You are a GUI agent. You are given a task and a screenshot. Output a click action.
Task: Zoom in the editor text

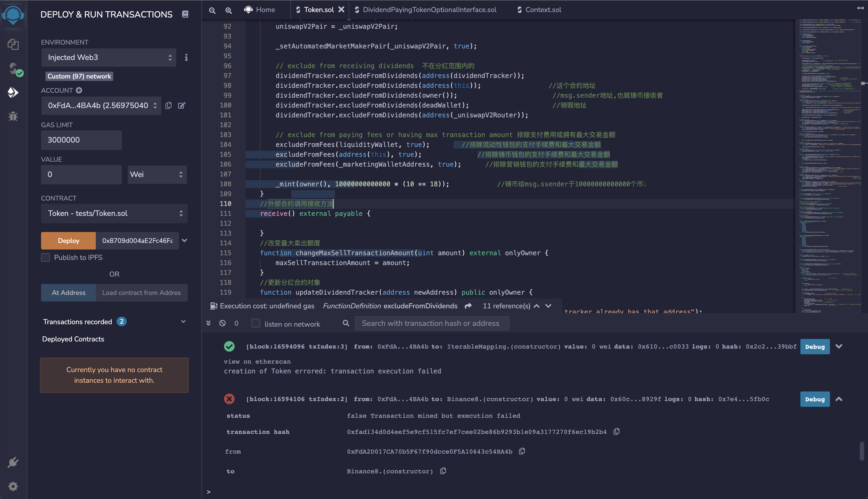(x=229, y=10)
